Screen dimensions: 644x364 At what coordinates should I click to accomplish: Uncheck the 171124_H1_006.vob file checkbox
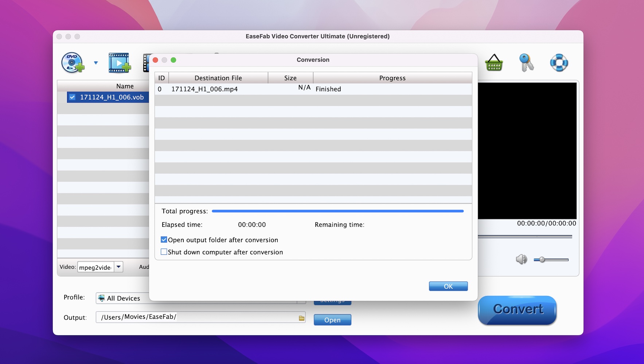72,97
